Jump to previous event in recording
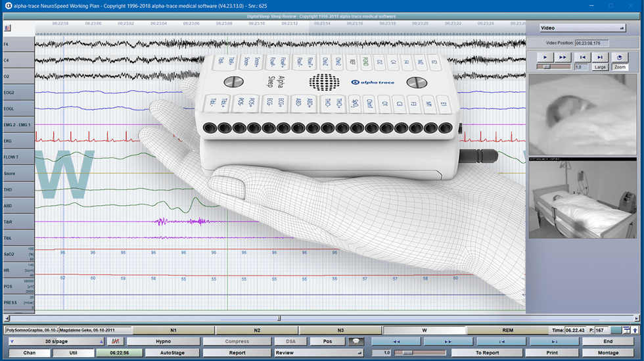The height and width of the screenshot is (361, 644). tap(501, 341)
